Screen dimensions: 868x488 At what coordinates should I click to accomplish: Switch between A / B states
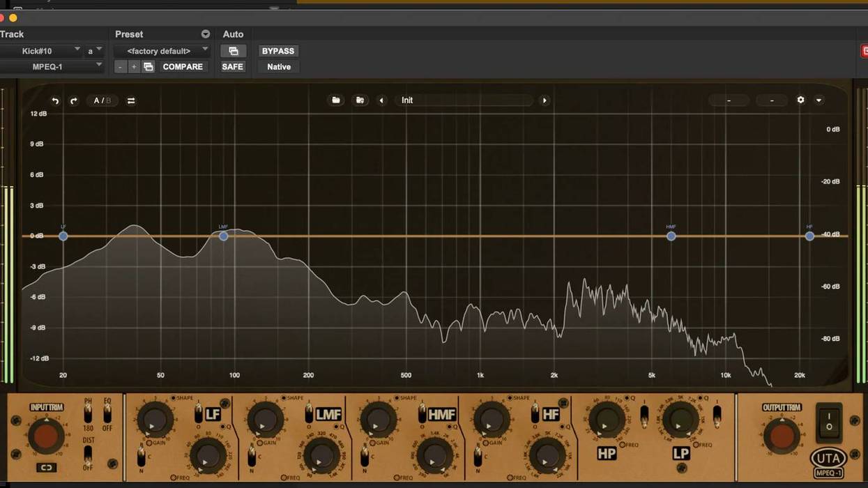[102, 100]
